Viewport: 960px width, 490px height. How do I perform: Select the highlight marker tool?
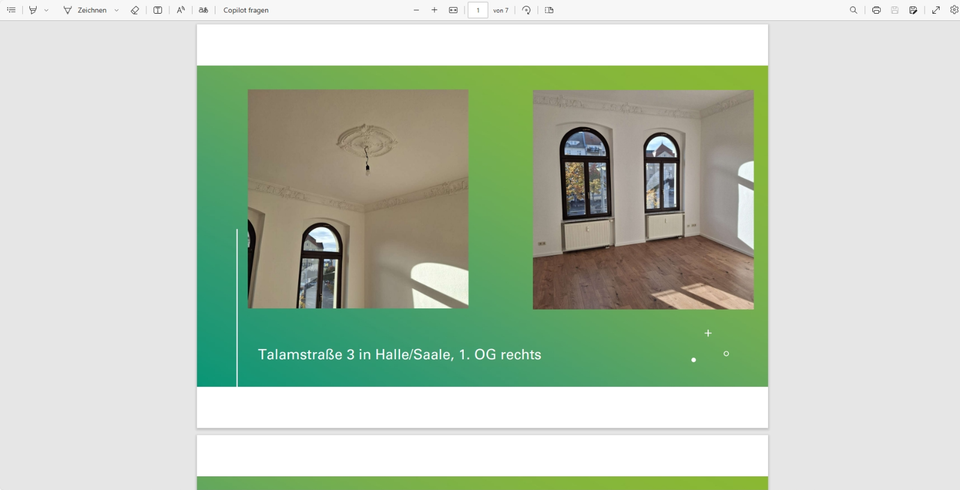[33, 10]
